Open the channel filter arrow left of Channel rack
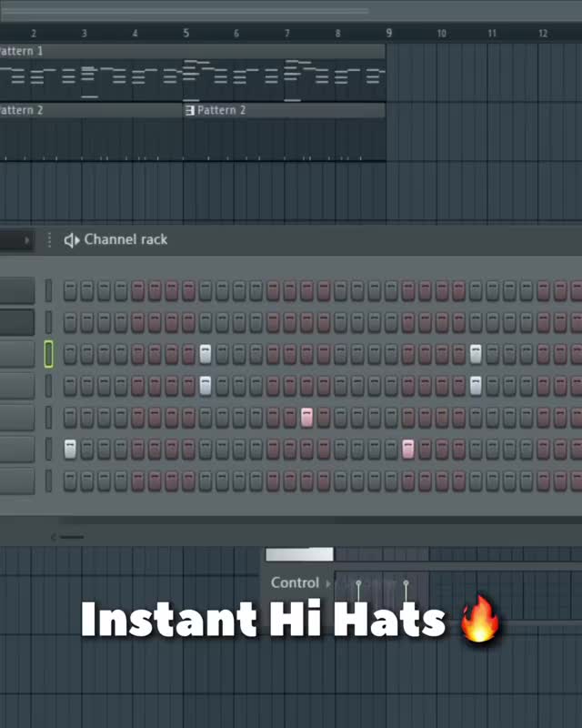582x728 pixels. pos(26,240)
